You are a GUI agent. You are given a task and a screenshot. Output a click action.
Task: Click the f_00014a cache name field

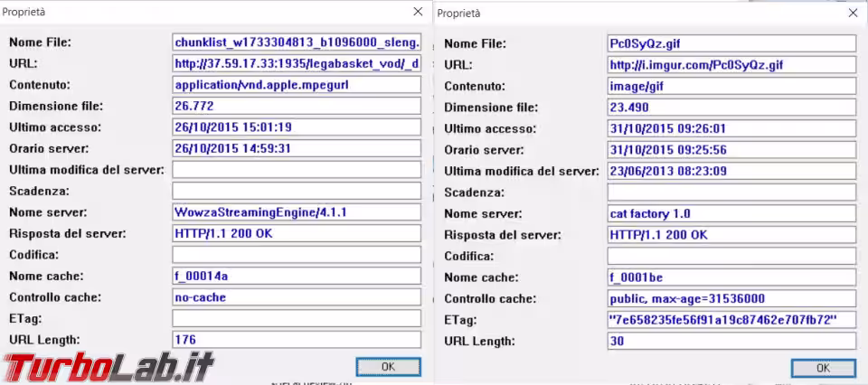pos(297,276)
